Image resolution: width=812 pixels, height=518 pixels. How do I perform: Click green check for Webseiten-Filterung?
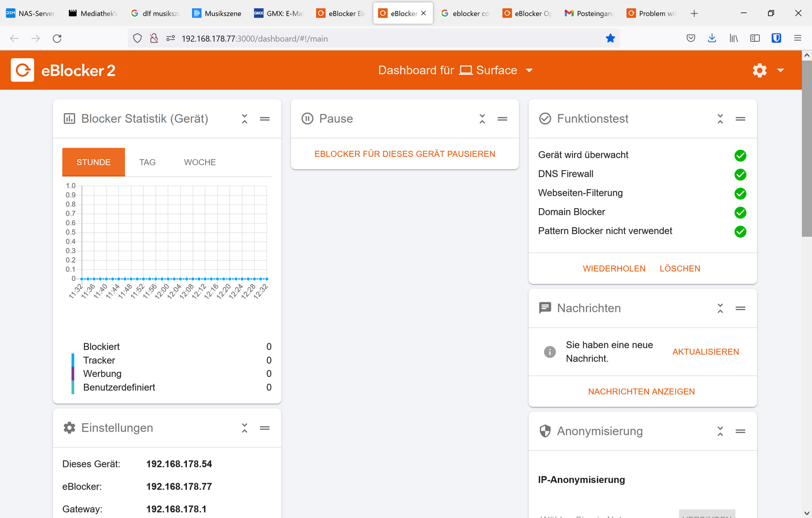(x=740, y=194)
